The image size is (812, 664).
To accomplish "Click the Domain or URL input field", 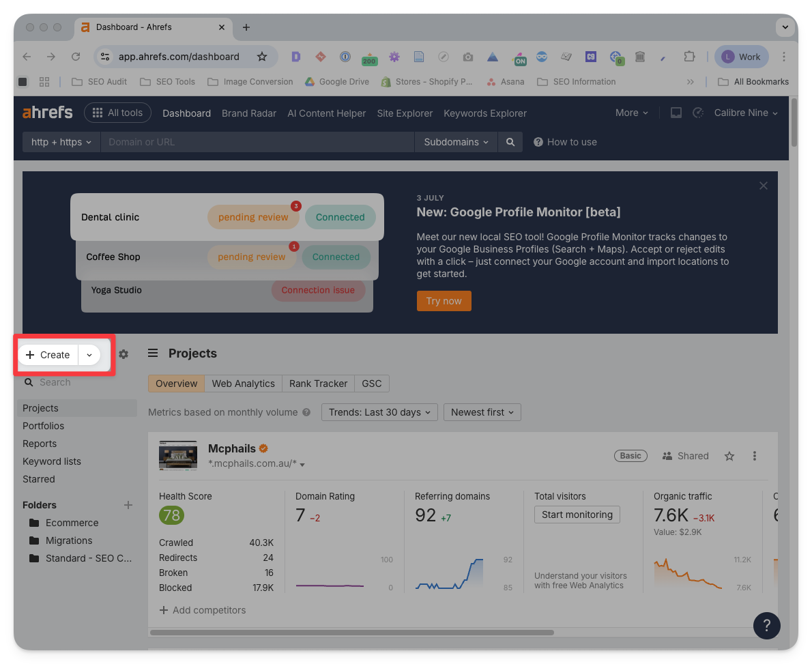I will point(257,142).
